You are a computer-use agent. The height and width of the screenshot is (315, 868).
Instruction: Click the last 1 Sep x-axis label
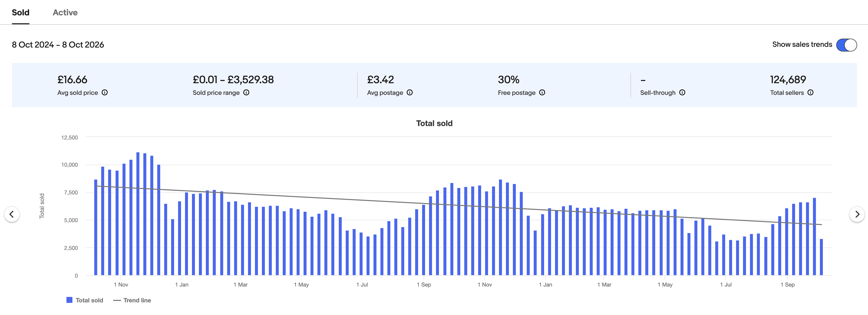click(787, 285)
